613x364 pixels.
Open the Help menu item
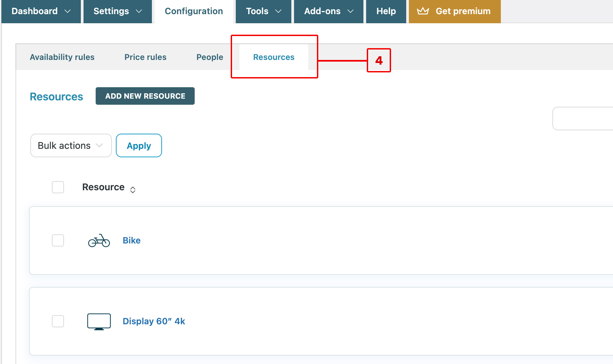pyautogui.click(x=386, y=11)
